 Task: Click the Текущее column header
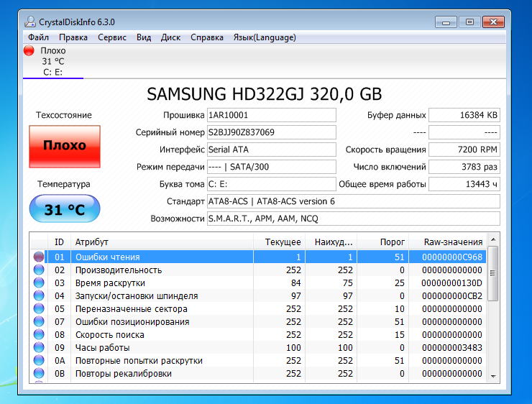point(279,242)
